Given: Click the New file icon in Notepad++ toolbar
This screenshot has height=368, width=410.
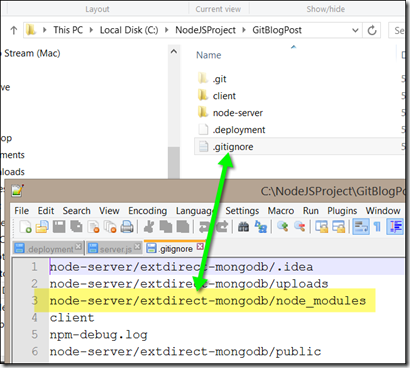Looking at the screenshot, I should click(25, 227).
